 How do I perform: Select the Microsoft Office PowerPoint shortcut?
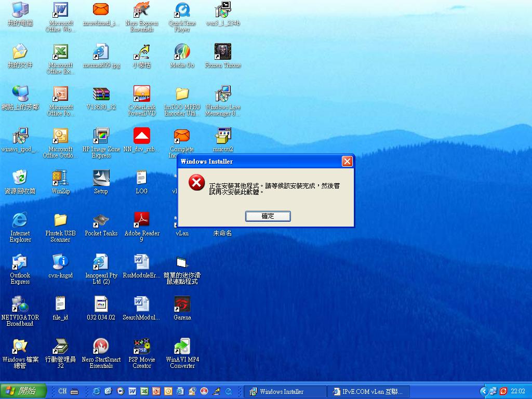[x=60, y=101]
